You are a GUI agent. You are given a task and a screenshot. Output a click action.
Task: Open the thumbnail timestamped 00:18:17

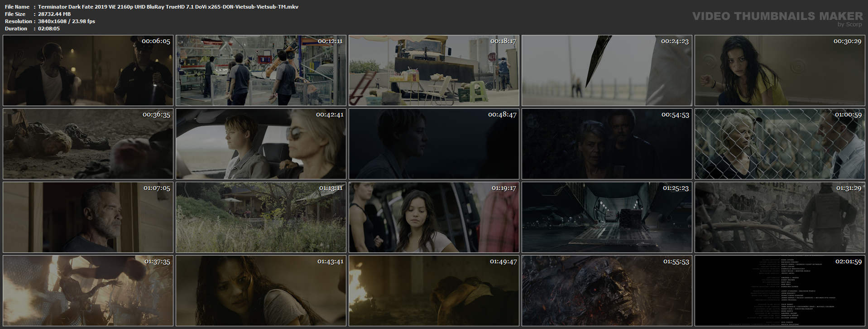tap(434, 70)
